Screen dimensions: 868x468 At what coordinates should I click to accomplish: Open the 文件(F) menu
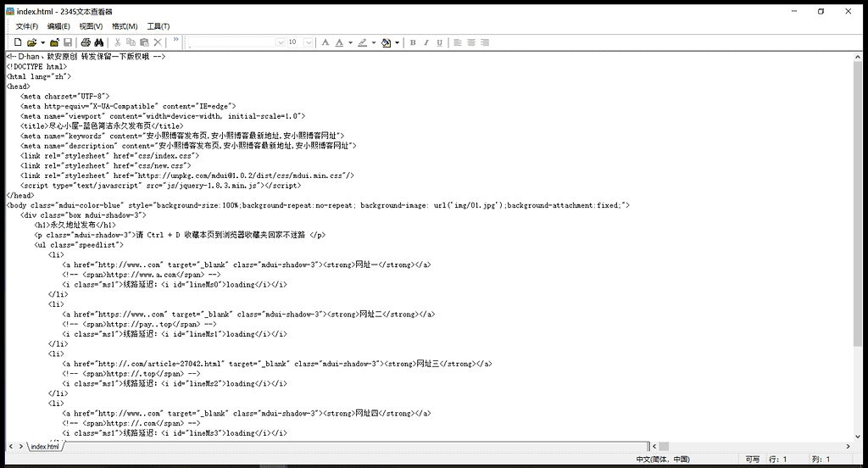click(x=26, y=26)
